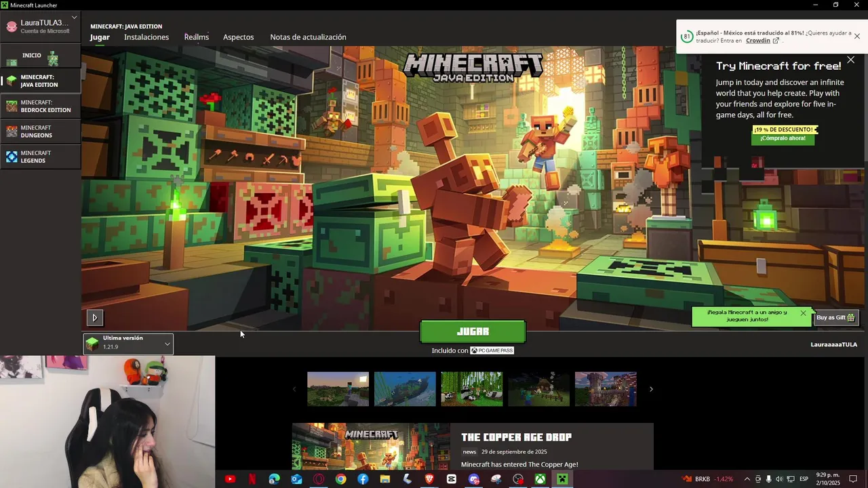Click the Bedrock Edition block icon
This screenshot has height=488, width=868.
click(x=12, y=106)
